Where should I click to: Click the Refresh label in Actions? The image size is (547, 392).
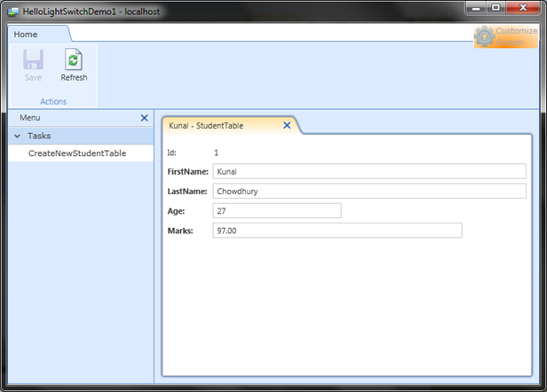(x=74, y=77)
